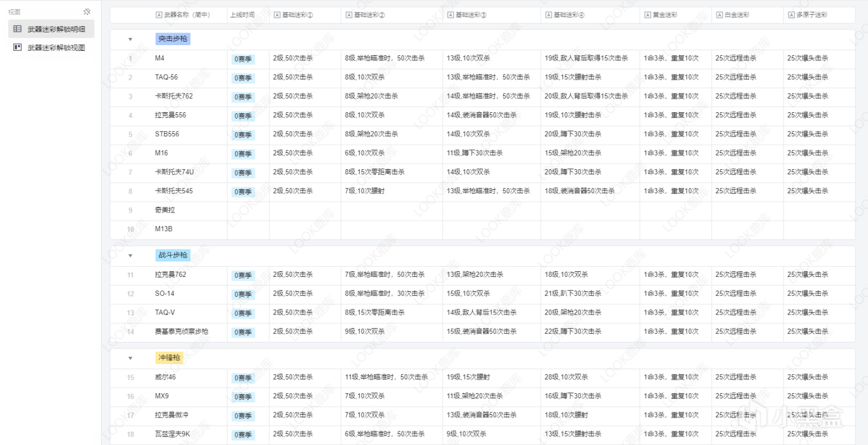Select the 威尔46 name cell
Image resolution: width=868 pixels, height=445 pixels.
(189, 378)
